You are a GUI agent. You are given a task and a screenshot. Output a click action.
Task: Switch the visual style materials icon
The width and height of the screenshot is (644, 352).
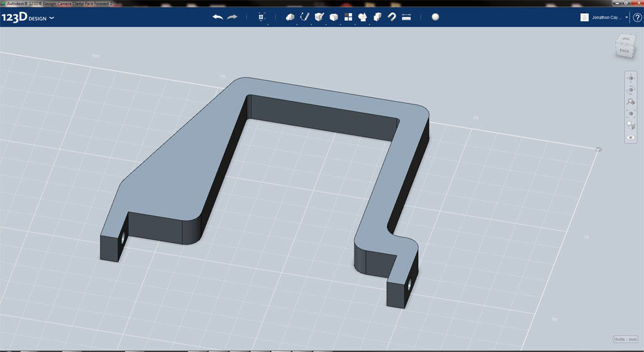pos(631,125)
